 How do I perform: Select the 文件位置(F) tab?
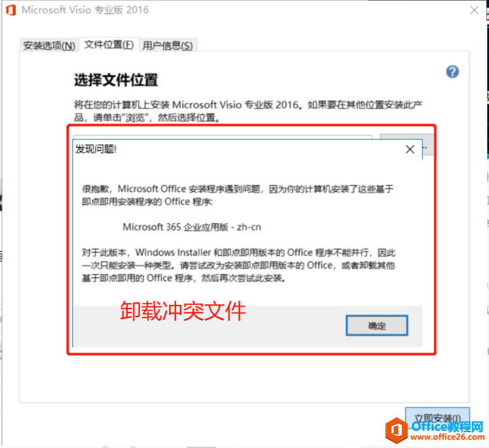pos(109,45)
